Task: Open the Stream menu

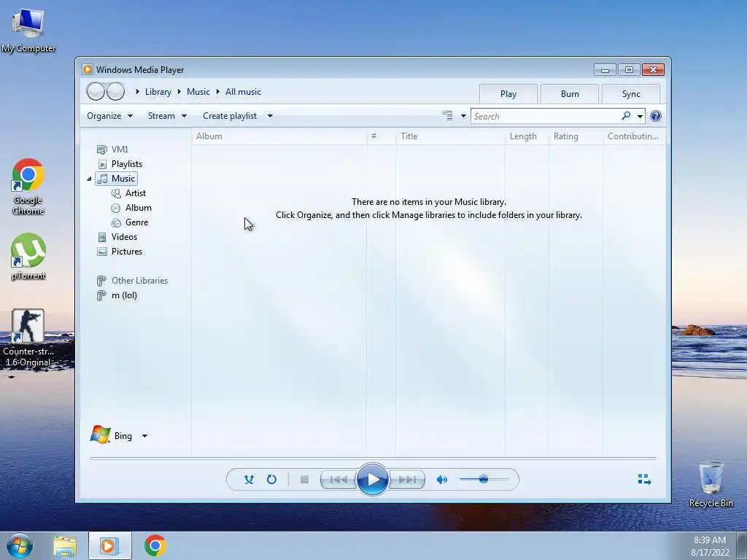Action: (x=167, y=116)
